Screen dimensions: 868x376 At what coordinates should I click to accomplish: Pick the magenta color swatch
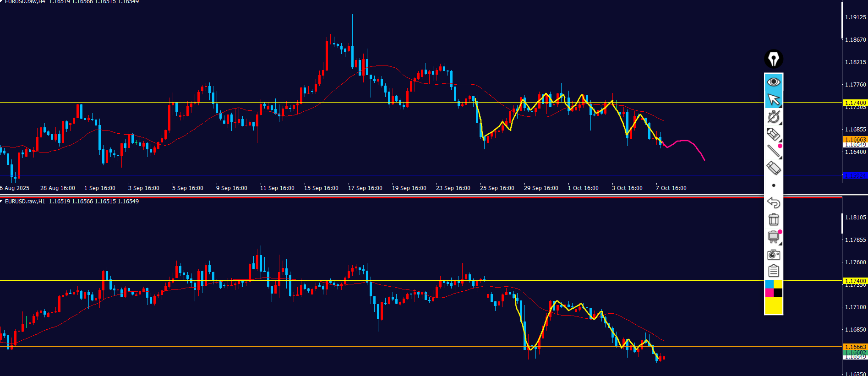point(770,293)
